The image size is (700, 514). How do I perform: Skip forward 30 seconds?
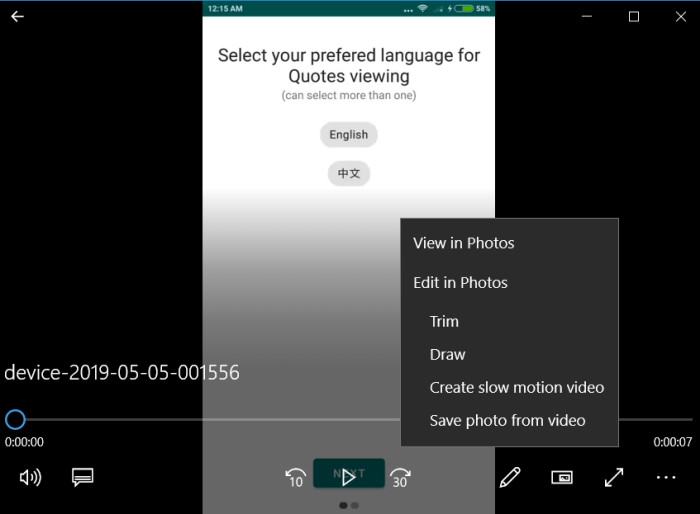pos(400,478)
